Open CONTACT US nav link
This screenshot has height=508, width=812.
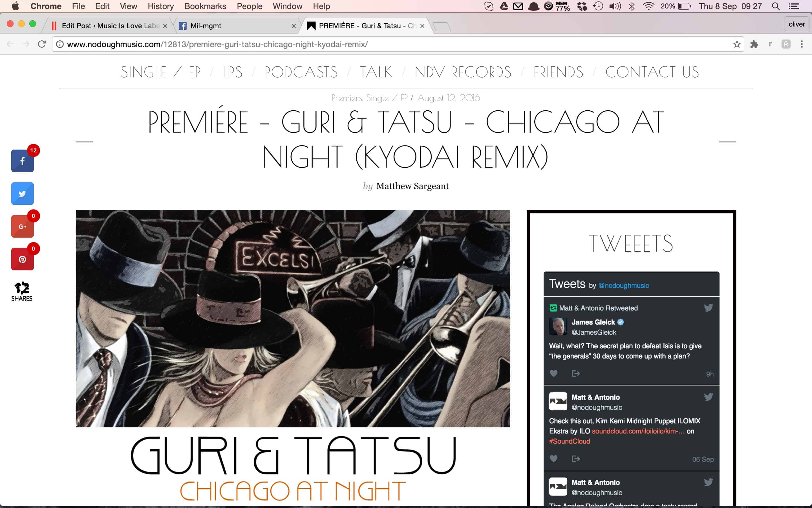click(652, 72)
